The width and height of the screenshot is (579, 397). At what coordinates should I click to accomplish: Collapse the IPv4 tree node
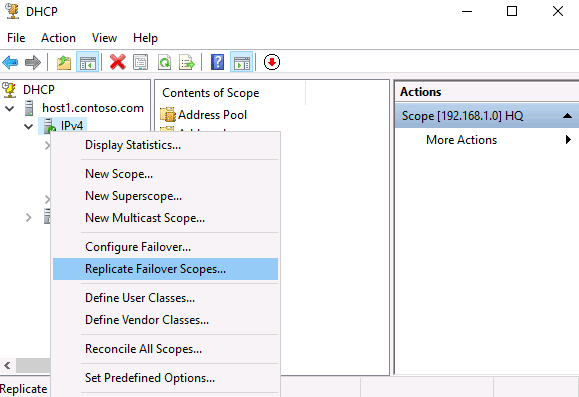pos(28,127)
